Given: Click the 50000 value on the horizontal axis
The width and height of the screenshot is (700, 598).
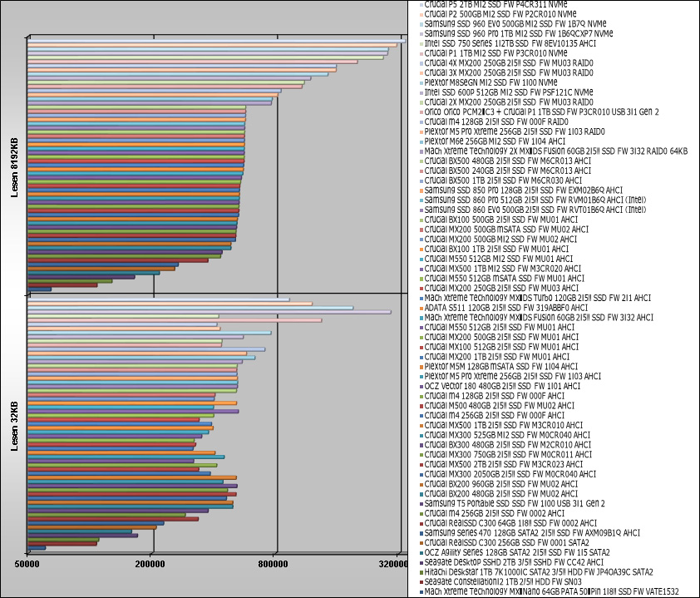Looking at the screenshot, I should (27, 564).
